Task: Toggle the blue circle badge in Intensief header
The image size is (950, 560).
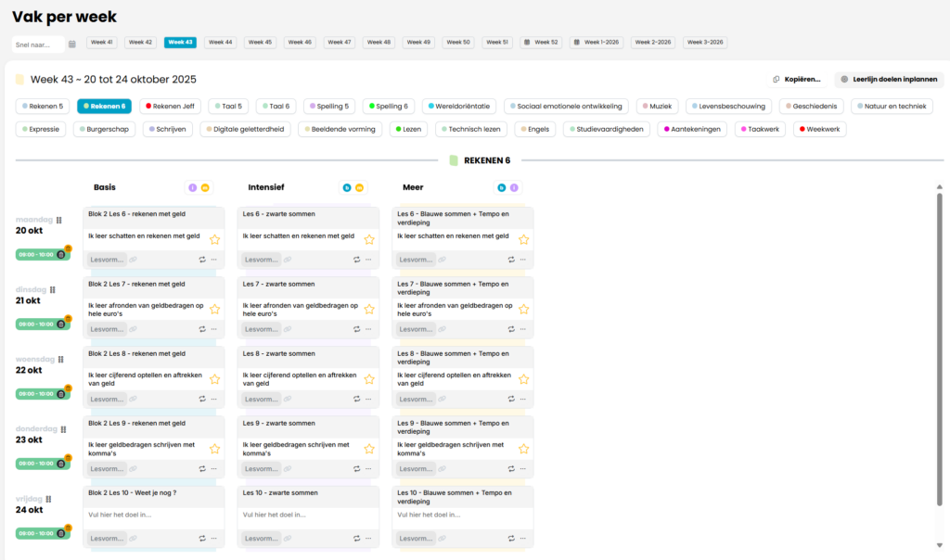Action: click(x=346, y=187)
